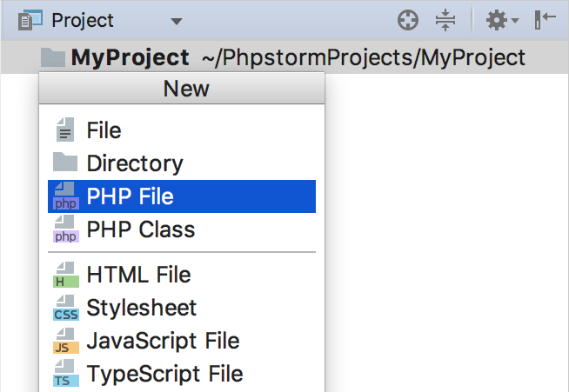Image resolution: width=569 pixels, height=392 pixels.
Task: Pick Stylesheet from the New popup
Action: click(182, 308)
